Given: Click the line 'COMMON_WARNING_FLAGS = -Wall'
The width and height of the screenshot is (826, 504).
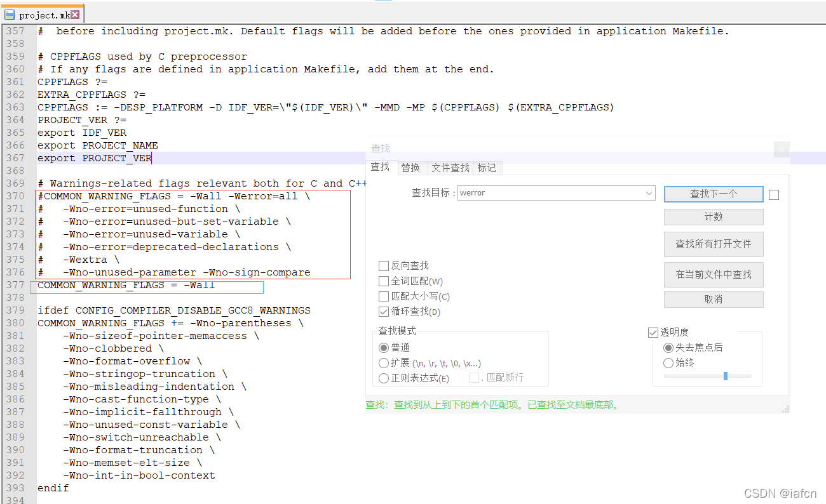Looking at the screenshot, I should click(x=126, y=285).
